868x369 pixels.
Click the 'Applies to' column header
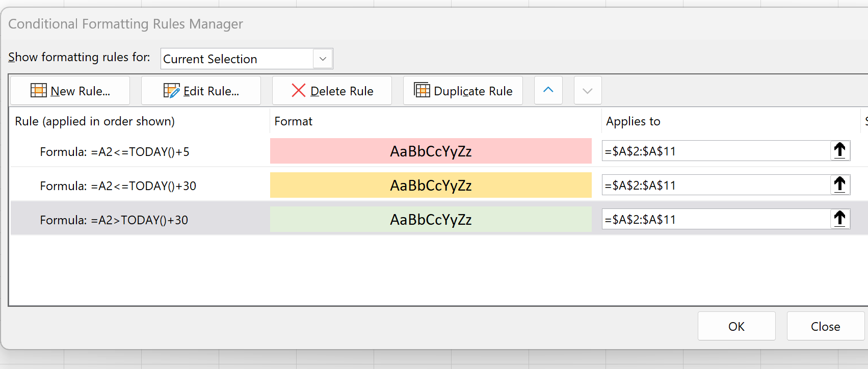(x=633, y=121)
